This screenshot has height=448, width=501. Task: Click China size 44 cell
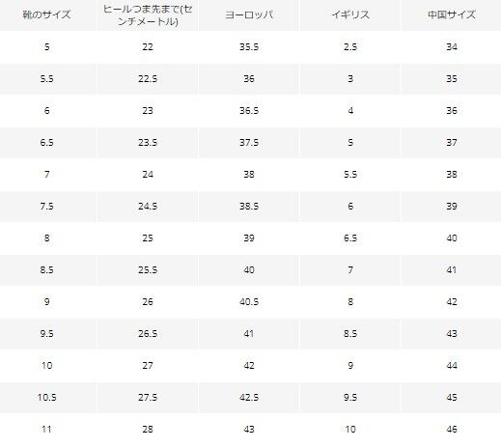452,366
